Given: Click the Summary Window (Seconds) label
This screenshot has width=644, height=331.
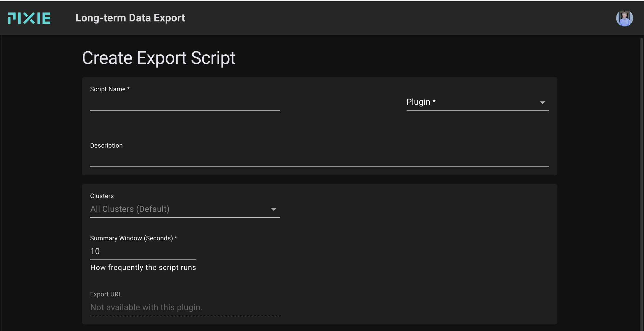Looking at the screenshot, I should coord(133,238).
